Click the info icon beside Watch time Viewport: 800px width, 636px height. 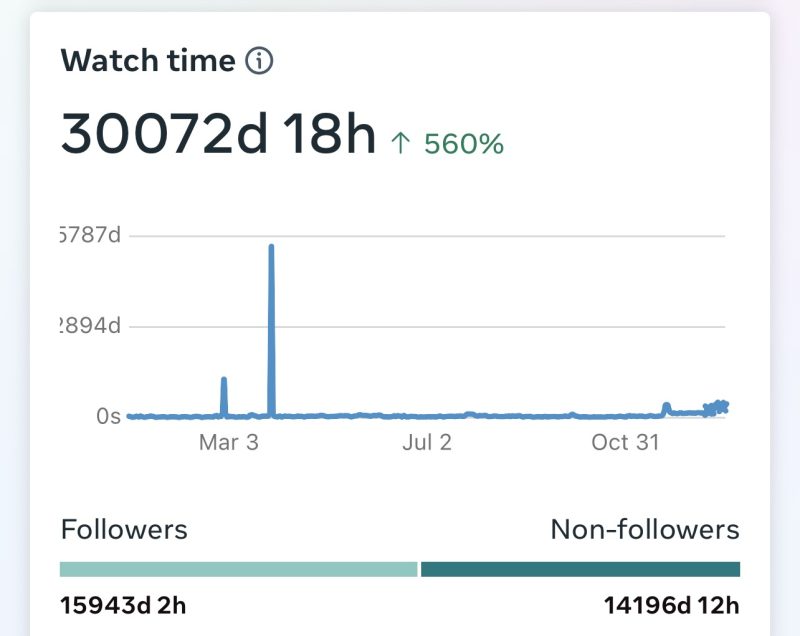click(259, 61)
